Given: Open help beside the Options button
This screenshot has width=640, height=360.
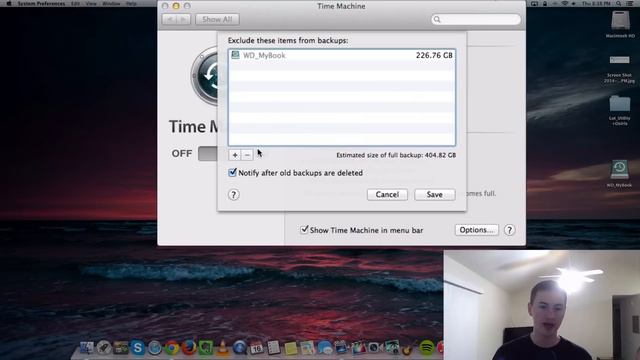Looking at the screenshot, I should (509, 230).
